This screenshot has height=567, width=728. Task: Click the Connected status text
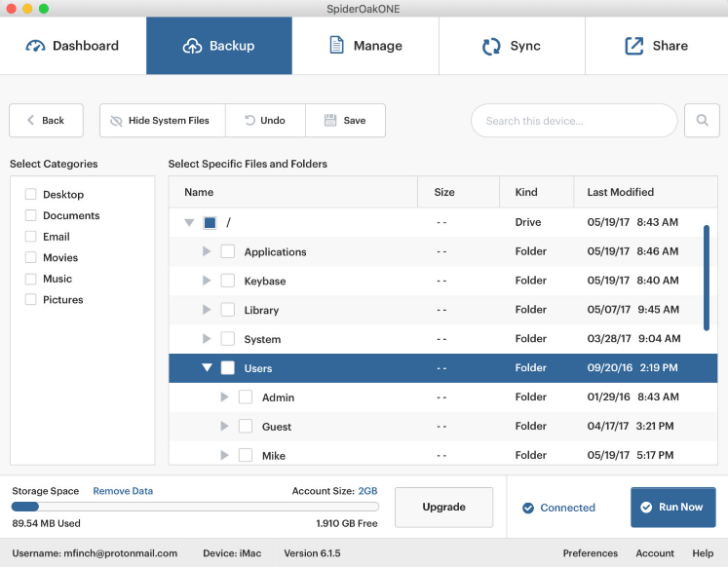567,508
